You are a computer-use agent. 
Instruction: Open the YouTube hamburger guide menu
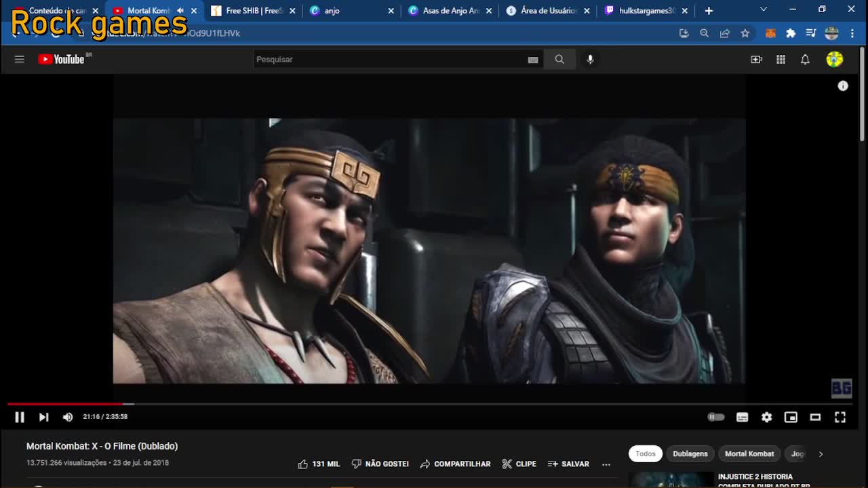point(19,60)
